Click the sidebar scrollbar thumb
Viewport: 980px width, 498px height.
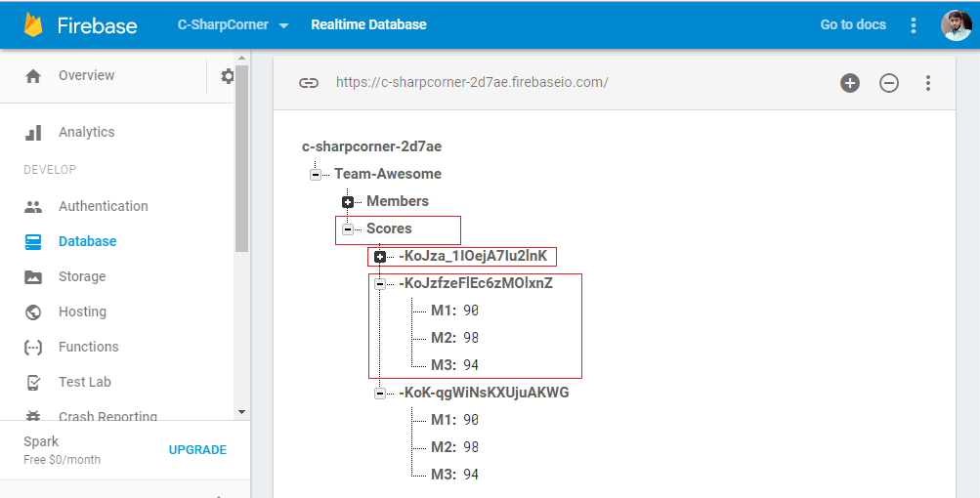[x=242, y=158]
